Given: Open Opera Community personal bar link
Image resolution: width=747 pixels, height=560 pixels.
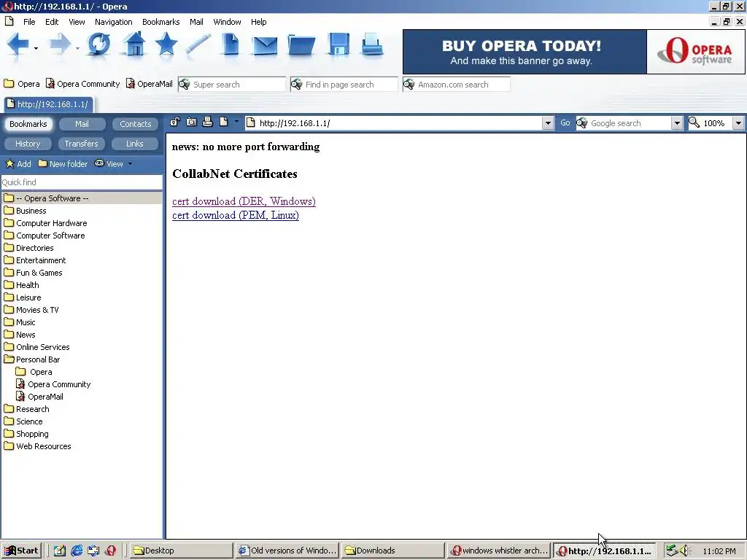Looking at the screenshot, I should coord(83,84).
